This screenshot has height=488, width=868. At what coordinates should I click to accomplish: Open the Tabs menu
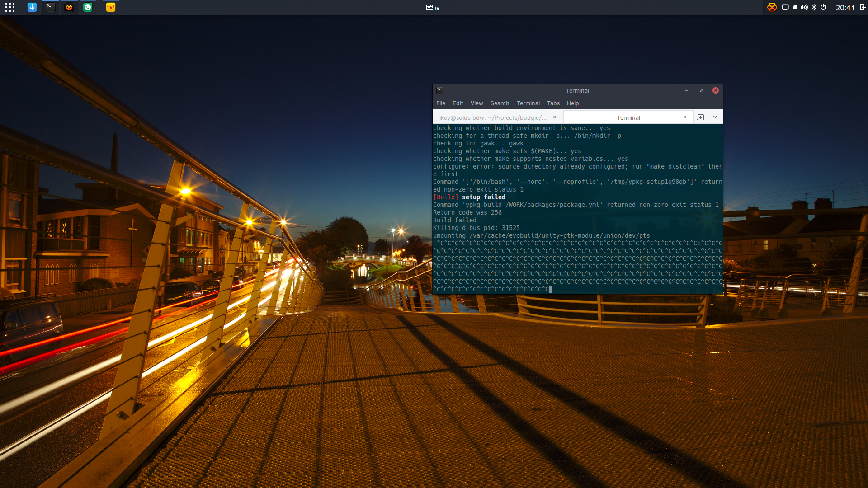(x=553, y=103)
